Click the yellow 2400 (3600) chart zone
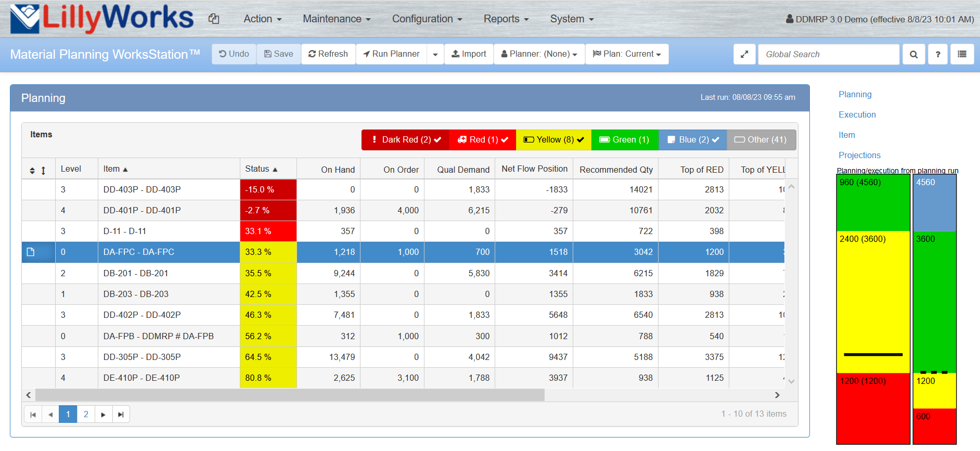Image resolution: width=980 pixels, height=451 pixels. (873, 302)
